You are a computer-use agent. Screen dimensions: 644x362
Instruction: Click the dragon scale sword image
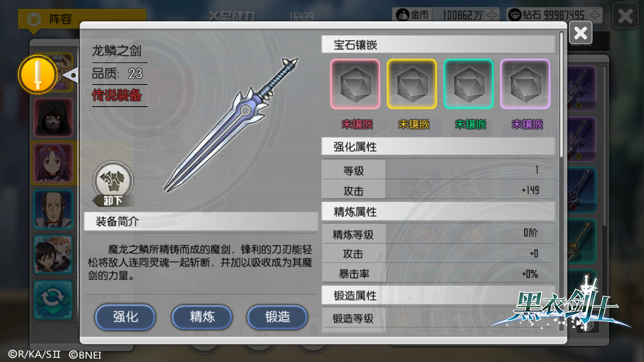230,125
